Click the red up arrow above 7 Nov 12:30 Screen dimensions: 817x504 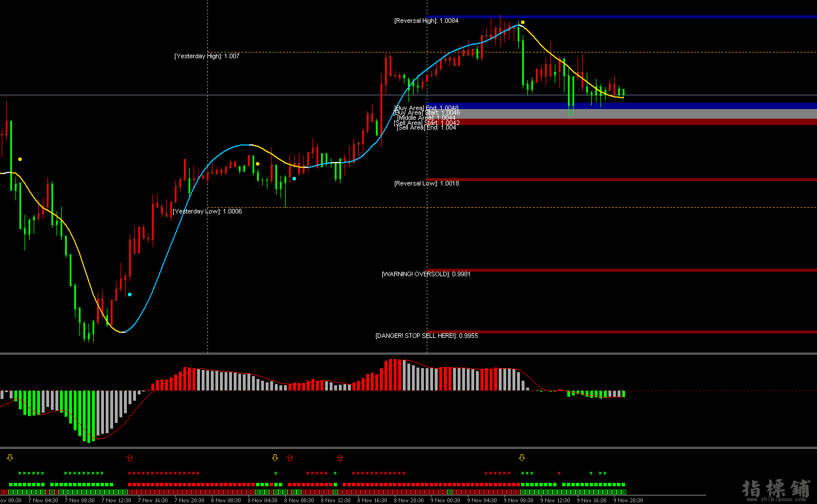[x=130, y=458]
